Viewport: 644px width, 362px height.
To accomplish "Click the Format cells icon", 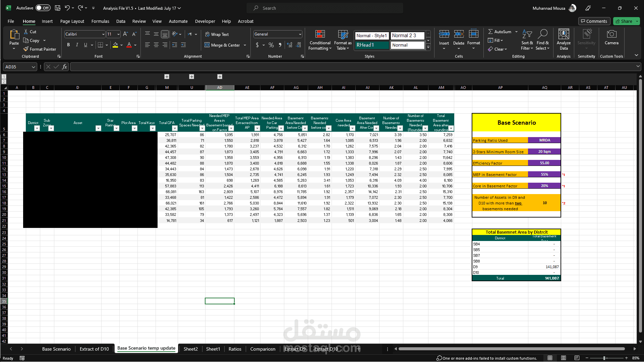I will [473, 34].
